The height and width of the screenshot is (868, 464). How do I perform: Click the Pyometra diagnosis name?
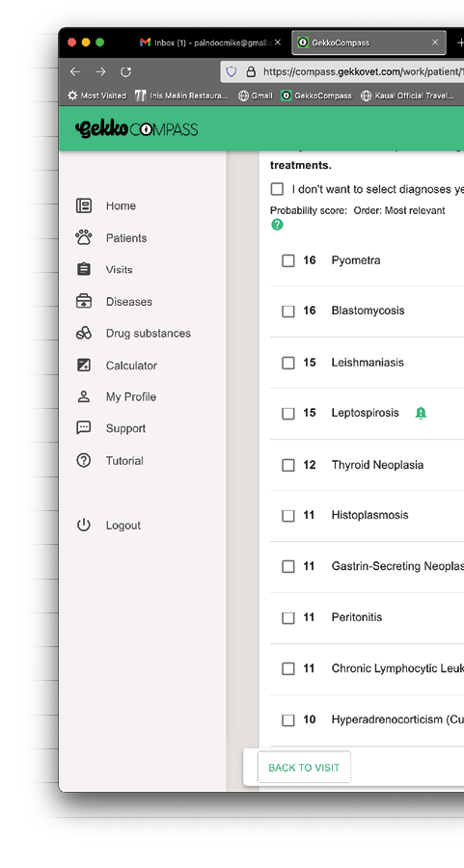356,260
